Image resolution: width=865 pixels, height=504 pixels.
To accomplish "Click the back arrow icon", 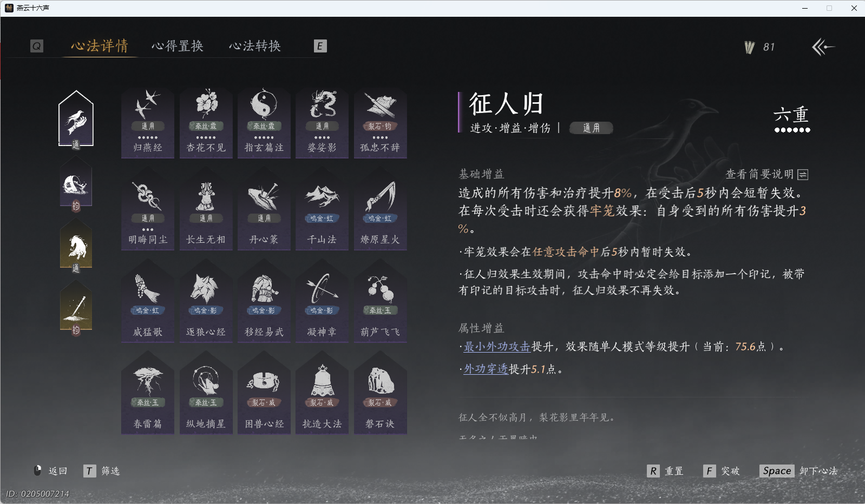I will tap(823, 47).
